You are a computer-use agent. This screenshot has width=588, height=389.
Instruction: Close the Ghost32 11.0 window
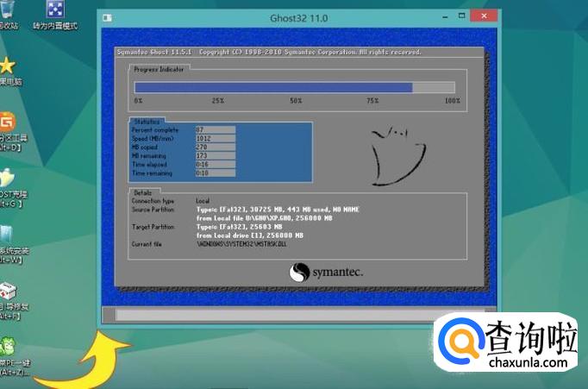click(x=484, y=16)
